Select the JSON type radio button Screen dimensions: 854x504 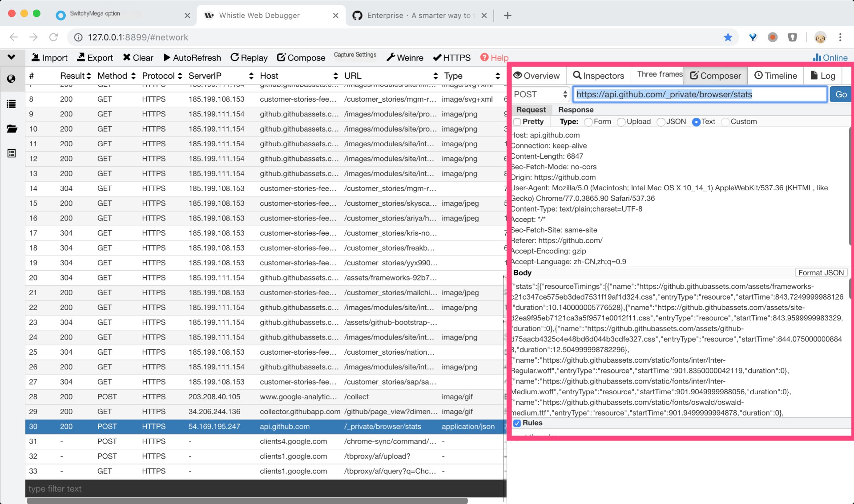tap(661, 122)
